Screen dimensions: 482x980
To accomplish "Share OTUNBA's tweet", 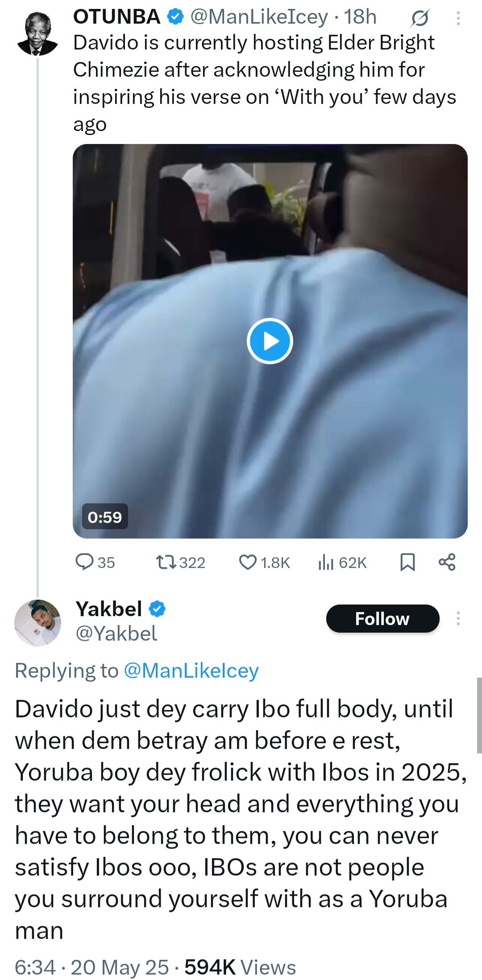I will click(x=447, y=562).
